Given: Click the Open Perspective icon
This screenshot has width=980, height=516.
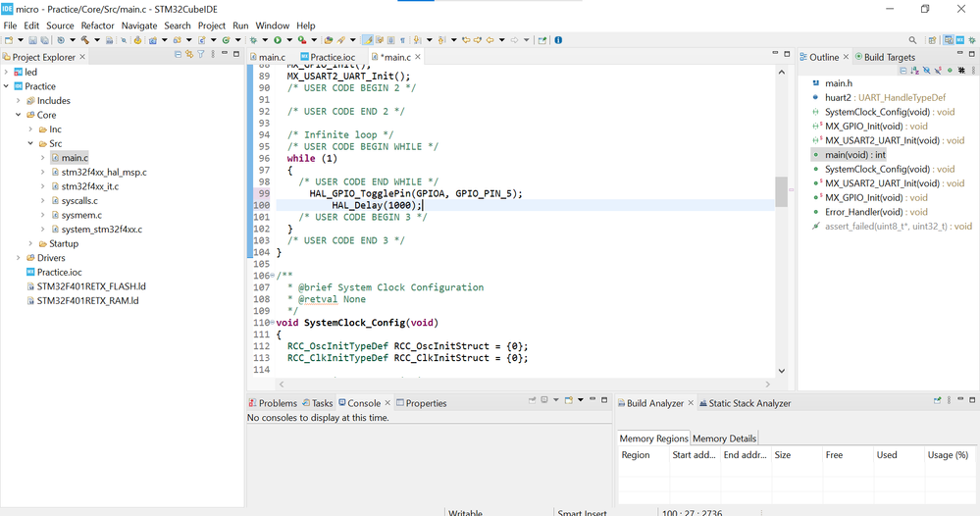Looking at the screenshot, I should (933, 40).
